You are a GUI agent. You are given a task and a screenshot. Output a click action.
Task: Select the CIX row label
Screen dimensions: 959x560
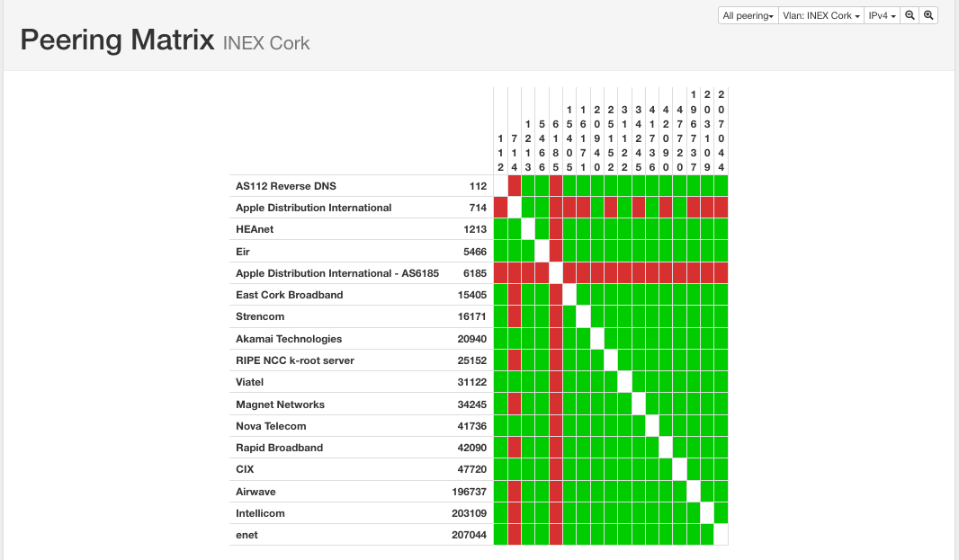[245, 469]
